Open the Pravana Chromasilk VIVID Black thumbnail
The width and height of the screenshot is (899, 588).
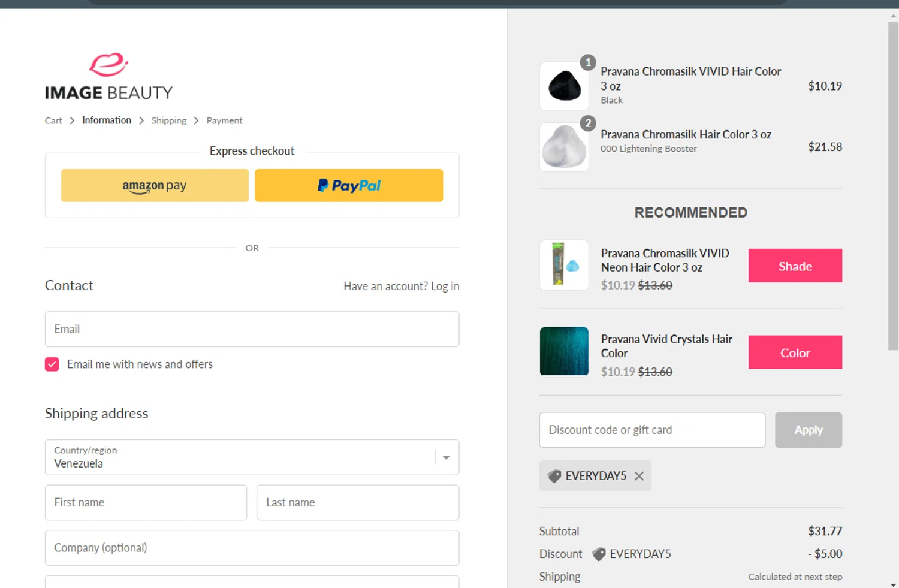pyautogui.click(x=564, y=86)
